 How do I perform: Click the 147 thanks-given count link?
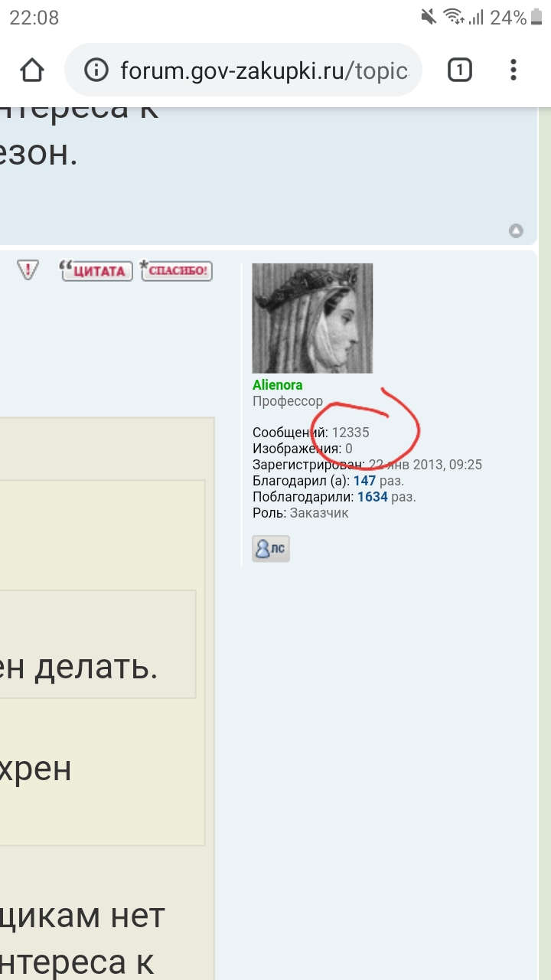364,481
